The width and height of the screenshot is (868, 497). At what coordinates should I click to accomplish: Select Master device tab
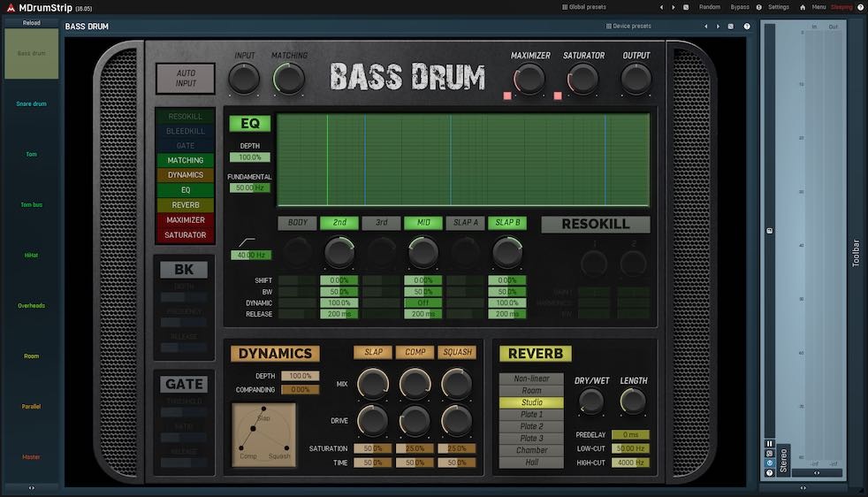click(32, 456)
